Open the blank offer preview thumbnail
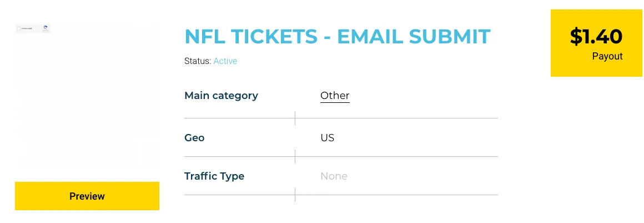The height and width of the screenshot is (223, 644). pyautogui.click(x=87, y=100)
